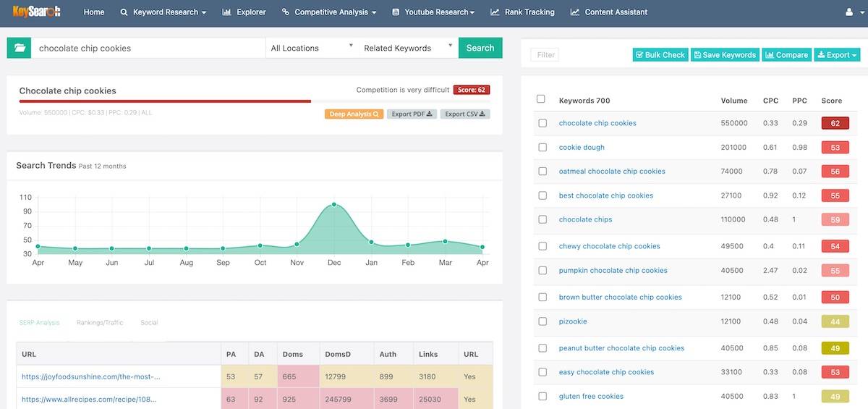
Task: Open the allrecipes.com URL link
Action: click(x=89, y=399)
